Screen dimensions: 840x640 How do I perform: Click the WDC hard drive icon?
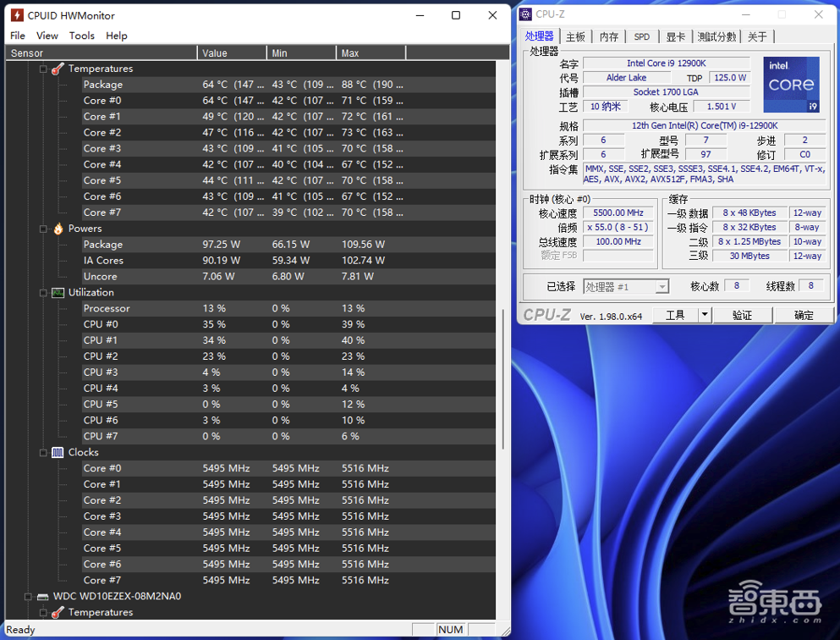(x=42, y=596)
